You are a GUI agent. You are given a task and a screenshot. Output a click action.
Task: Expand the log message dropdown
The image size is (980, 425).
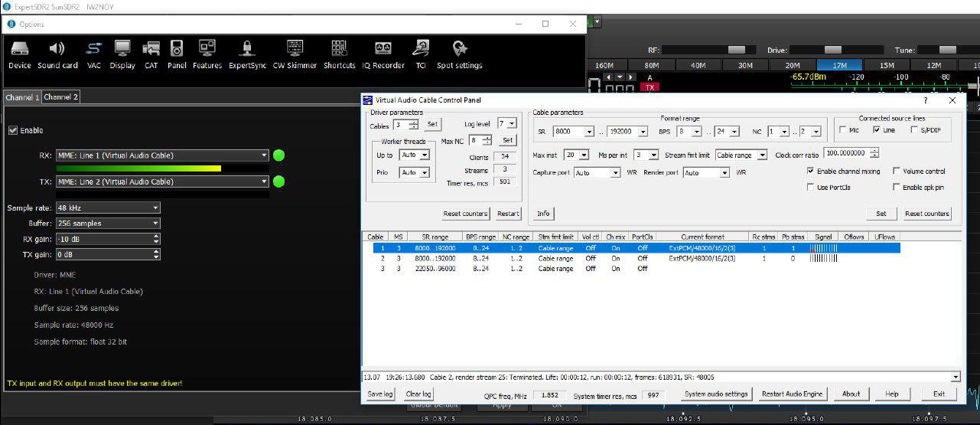tap(956, 377)
